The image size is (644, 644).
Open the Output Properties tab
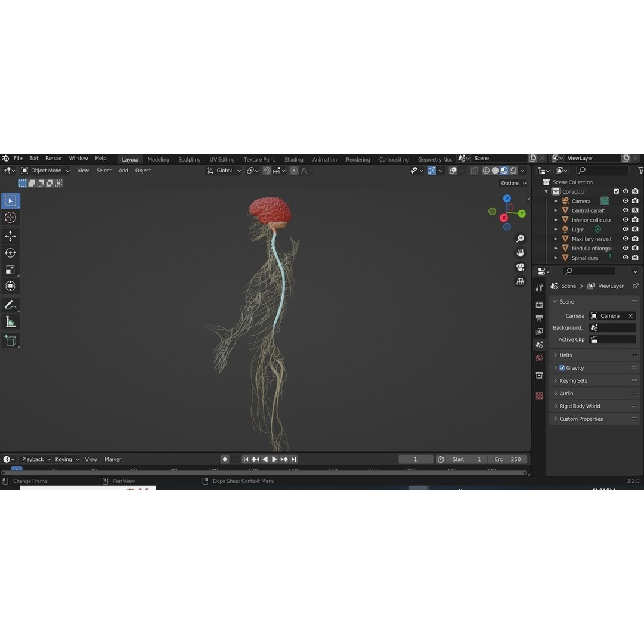pos(539,318)
